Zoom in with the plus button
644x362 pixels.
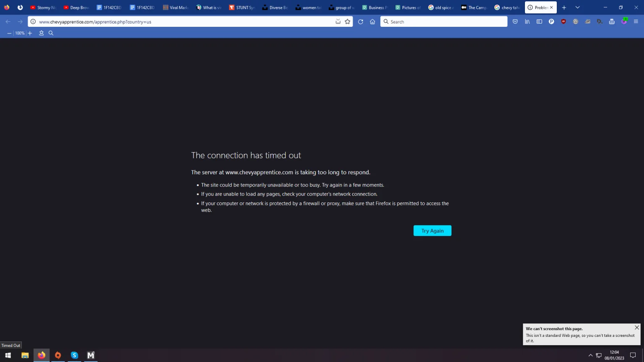pos(30,33)
